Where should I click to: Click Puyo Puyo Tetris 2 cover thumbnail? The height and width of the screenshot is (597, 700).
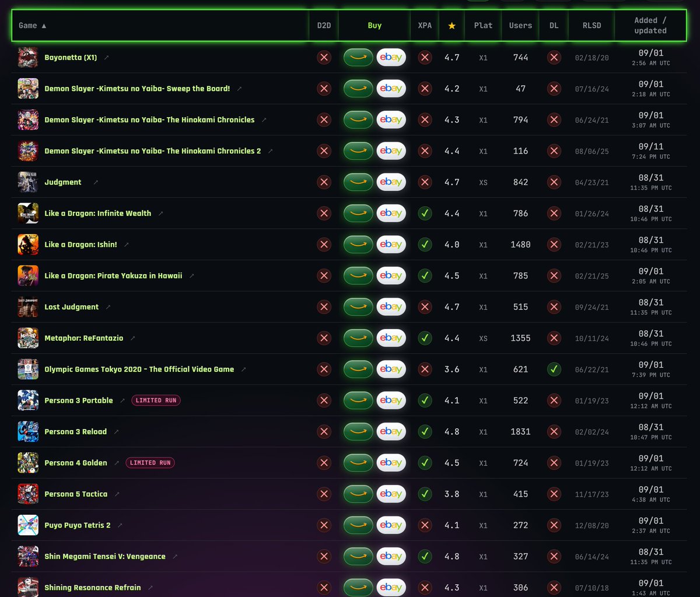click(x=28, y=525)
